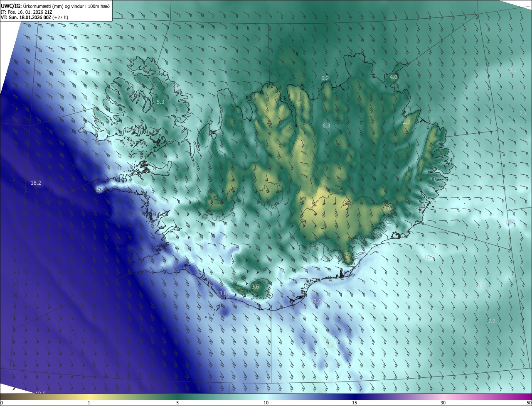Click the 3.0 value in southeast Iceland

(x=387, y=209)
